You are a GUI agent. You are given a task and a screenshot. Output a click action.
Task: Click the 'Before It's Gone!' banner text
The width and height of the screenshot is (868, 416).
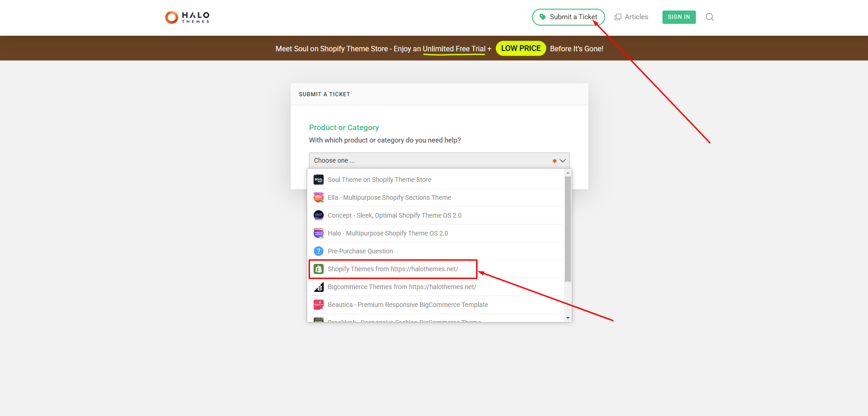pos(576,49)
